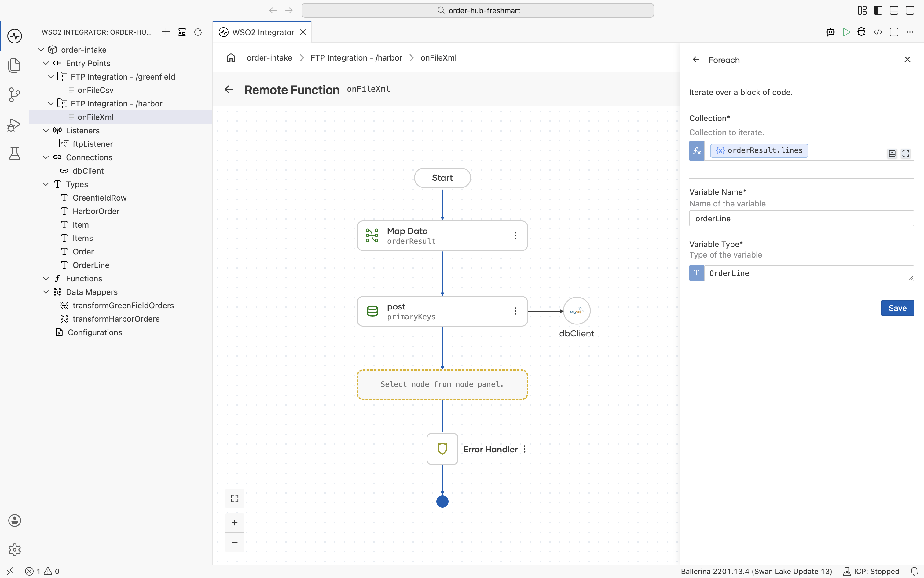Click the Map Data orderResult node
Image resolution: width=924 pixels, height=578 pixels.
tap(442, 236)
